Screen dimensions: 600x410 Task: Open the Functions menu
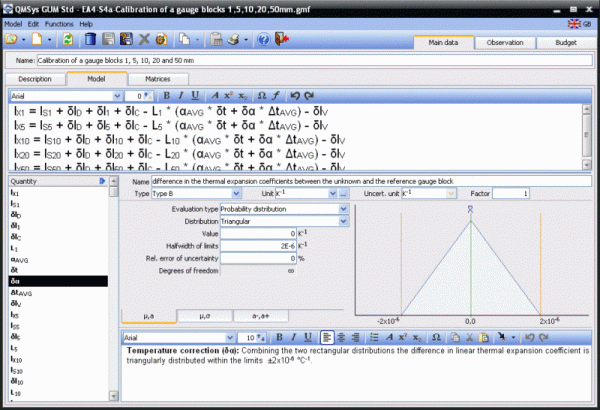pos(59,23)
